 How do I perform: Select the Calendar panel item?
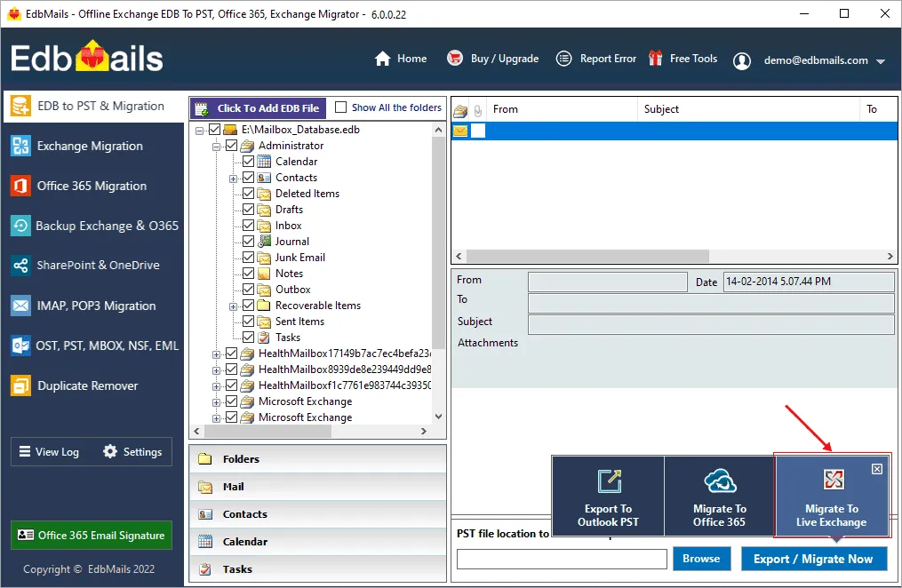[317, 542]
